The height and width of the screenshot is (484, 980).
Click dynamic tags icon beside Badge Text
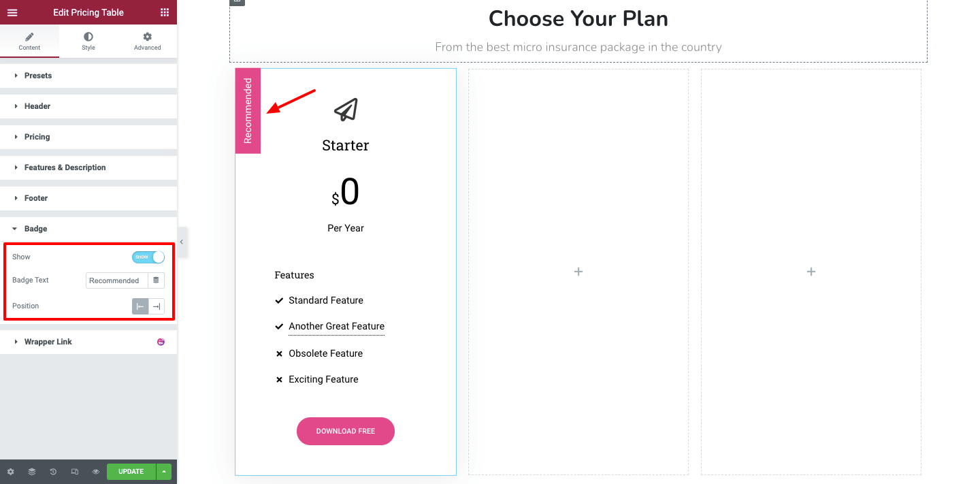[156, 280]
